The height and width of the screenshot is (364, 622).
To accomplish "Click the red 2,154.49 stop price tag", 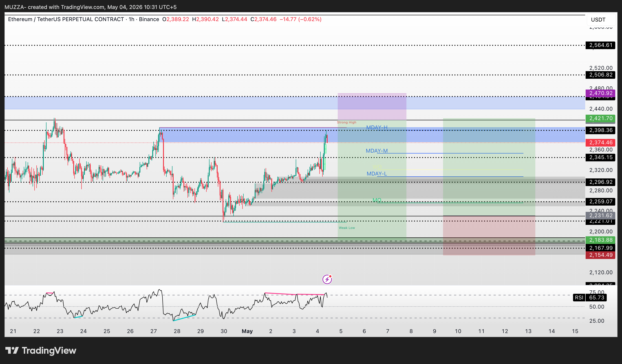I will point(600,255).
